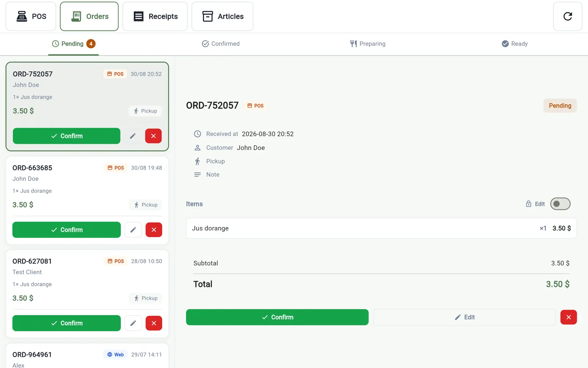Click the walking Pickup icon in the details panel

(197, 161)
